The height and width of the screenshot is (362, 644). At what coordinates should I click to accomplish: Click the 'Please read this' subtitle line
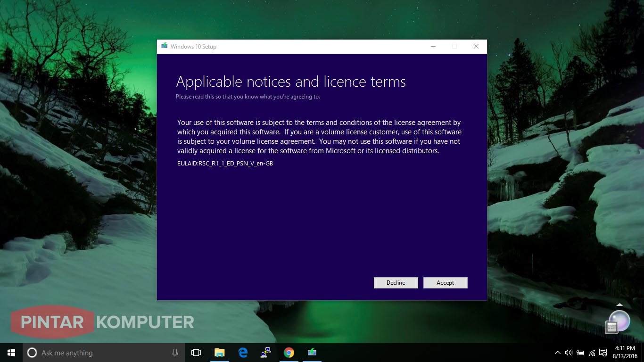[248, 97]
